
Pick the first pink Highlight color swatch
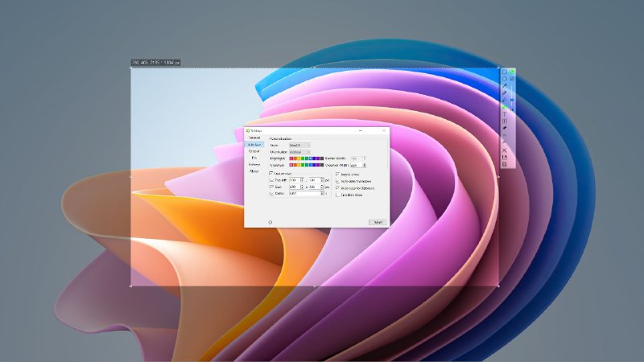(x=291, y=158)
